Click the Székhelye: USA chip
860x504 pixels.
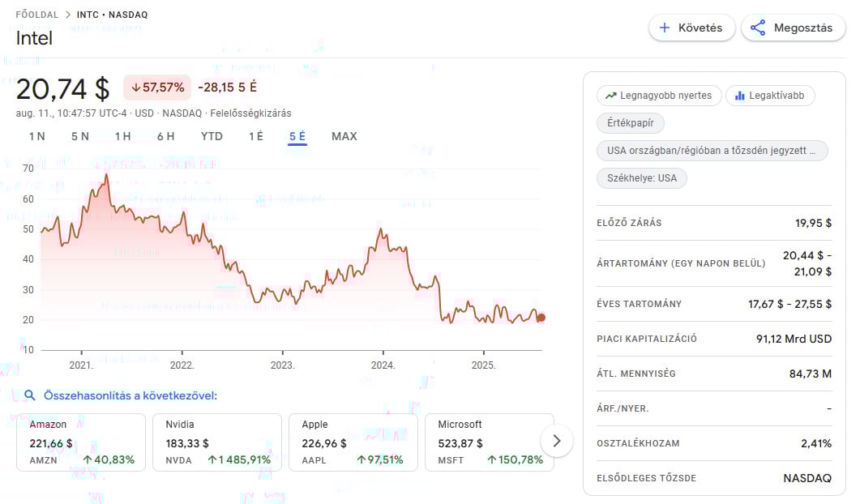[642, 177]
